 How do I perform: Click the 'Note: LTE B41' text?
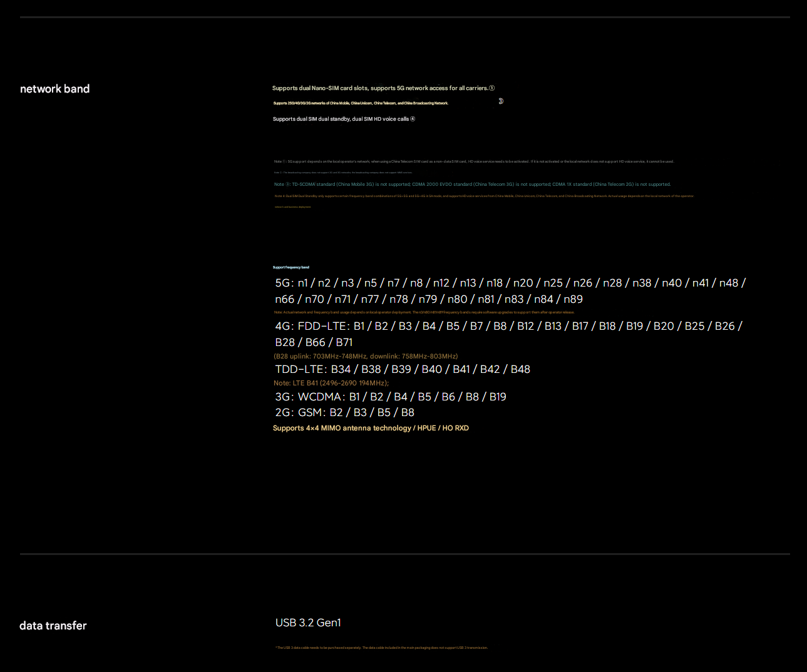(331, 383)
